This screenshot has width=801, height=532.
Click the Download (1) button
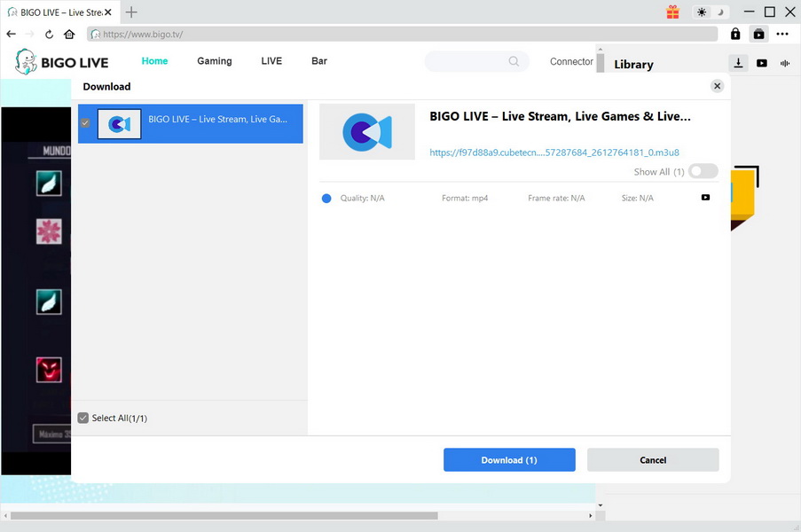(x=509, y=460)
